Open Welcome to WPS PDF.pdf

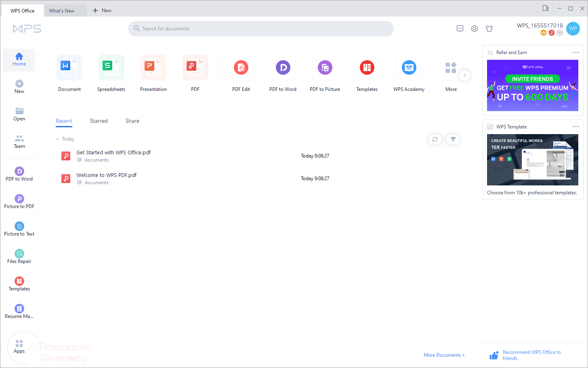tap(107, 175)
